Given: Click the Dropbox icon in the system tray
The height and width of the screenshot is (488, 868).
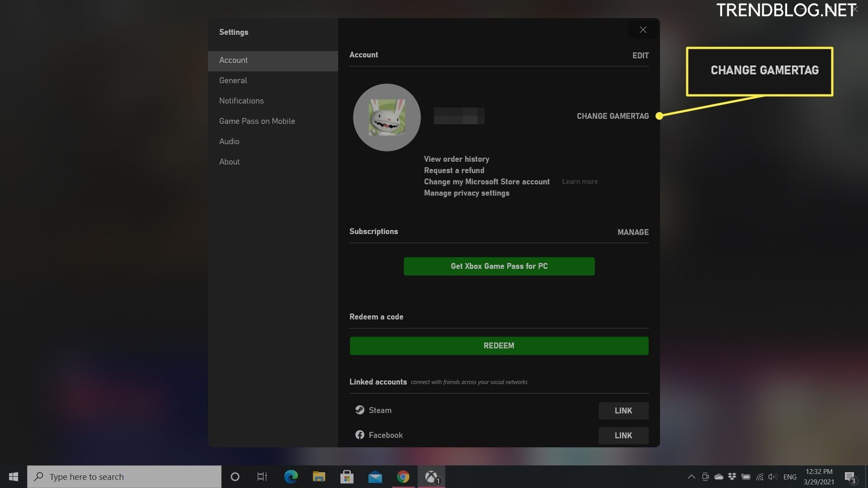Looking at the screenshot, I should [732, 476].
